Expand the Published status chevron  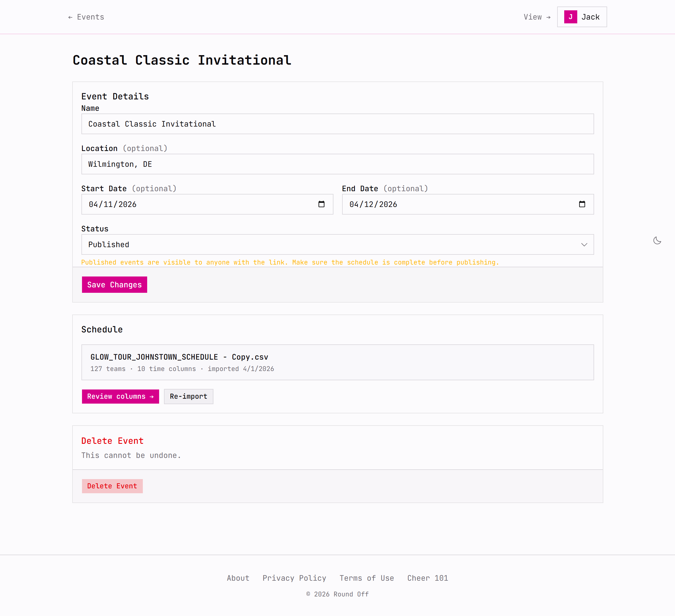[584, 244]
